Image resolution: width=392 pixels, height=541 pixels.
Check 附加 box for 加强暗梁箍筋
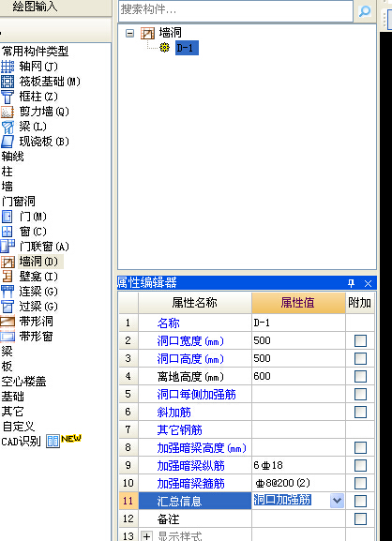pyautogui.click(x=360, y=483)
